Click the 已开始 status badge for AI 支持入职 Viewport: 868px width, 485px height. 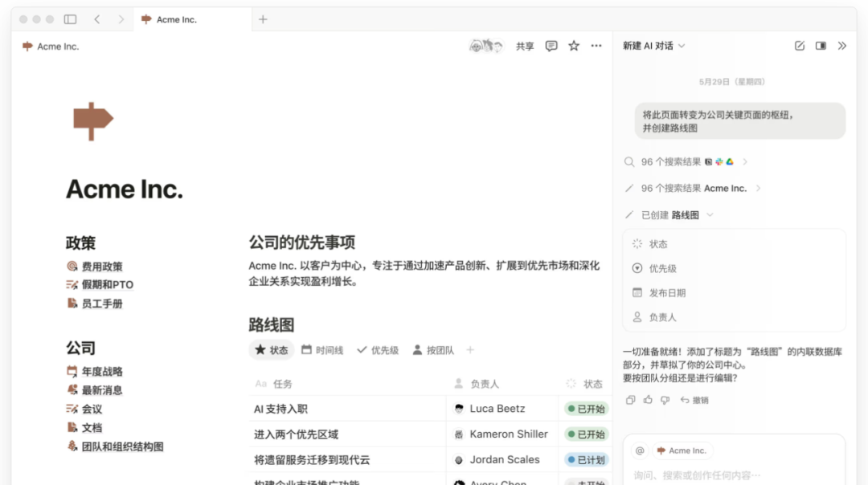(x=587, y=408)
